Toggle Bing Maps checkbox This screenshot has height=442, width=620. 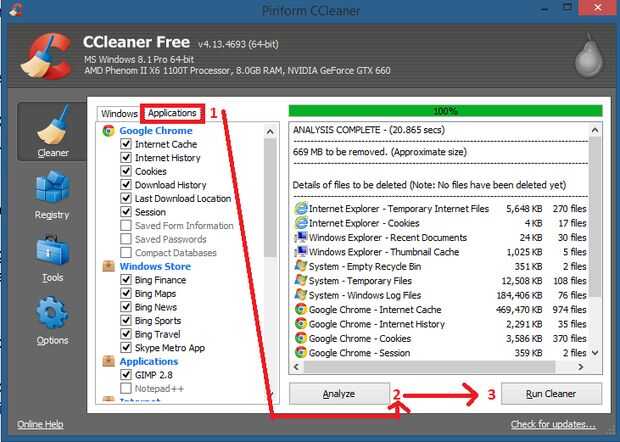coord(126,293)
